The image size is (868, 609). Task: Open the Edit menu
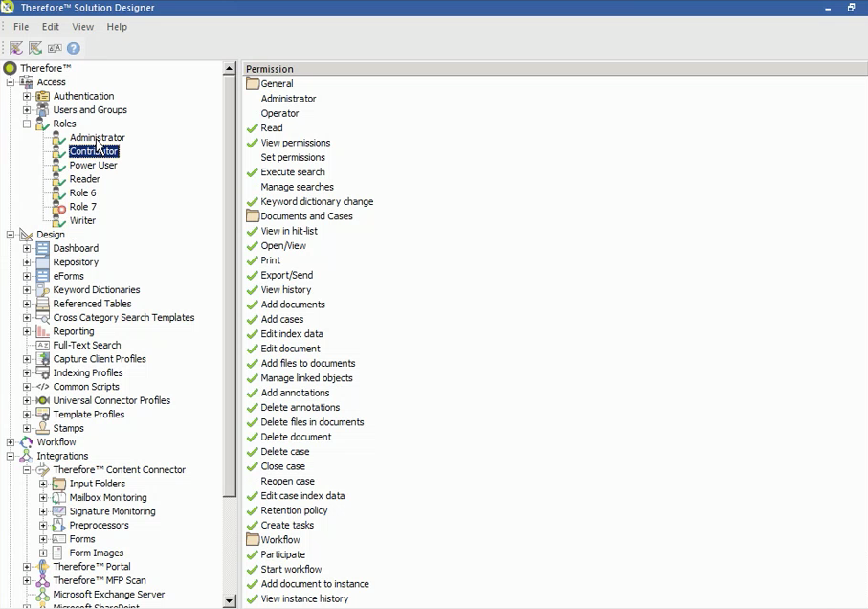click(50, 26)
